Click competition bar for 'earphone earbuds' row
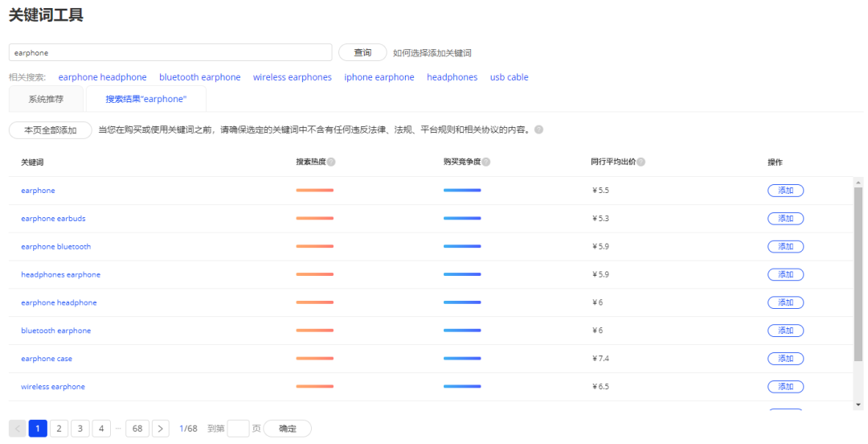This screenshot has width=868, height=444. tap(462, 219)
